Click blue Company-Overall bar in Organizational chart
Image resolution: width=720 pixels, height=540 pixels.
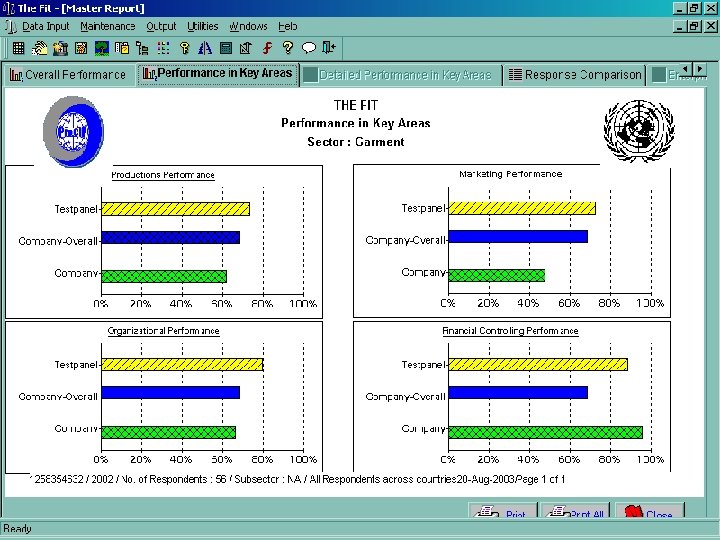170,393
